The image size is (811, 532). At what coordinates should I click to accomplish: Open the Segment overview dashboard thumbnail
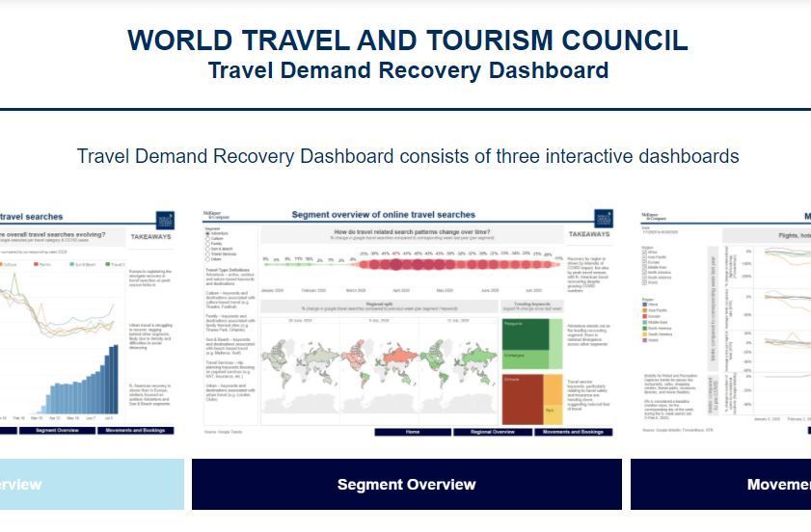coord(408,323)
